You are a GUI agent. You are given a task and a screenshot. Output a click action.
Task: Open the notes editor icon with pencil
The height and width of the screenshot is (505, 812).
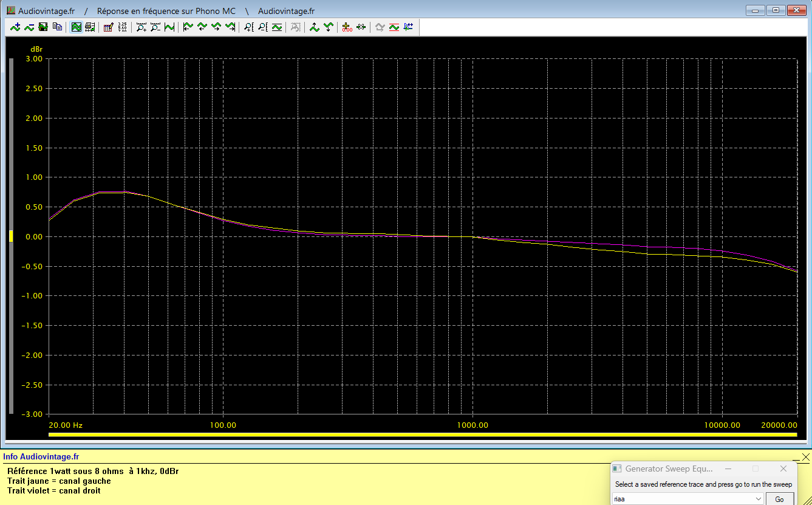pos(109,27)
